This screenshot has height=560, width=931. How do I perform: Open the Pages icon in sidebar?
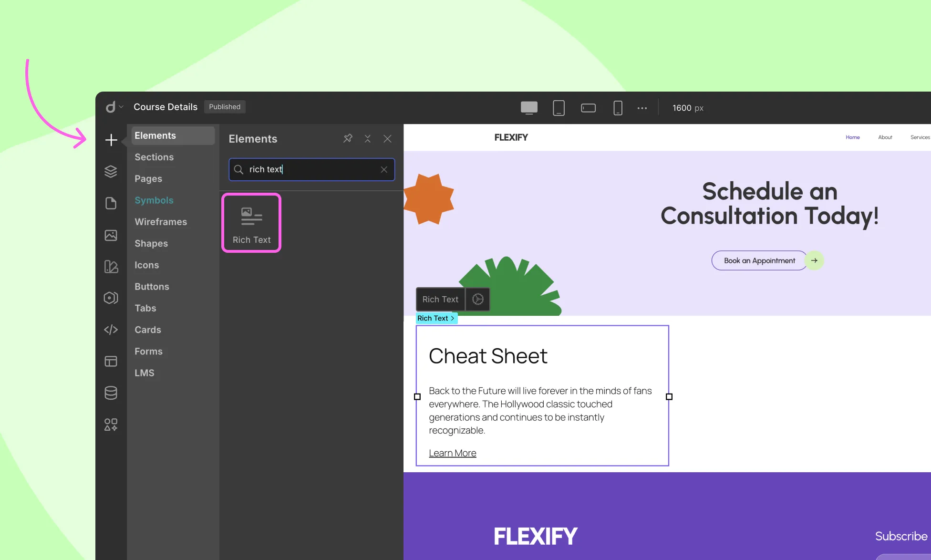click(111, 203)
